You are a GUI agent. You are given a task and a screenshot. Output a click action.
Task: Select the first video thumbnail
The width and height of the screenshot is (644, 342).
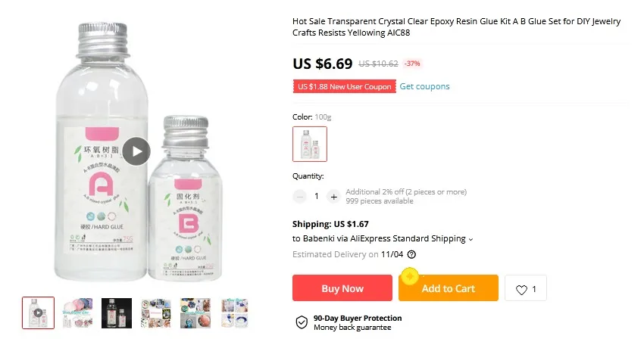tap(38, 312)
